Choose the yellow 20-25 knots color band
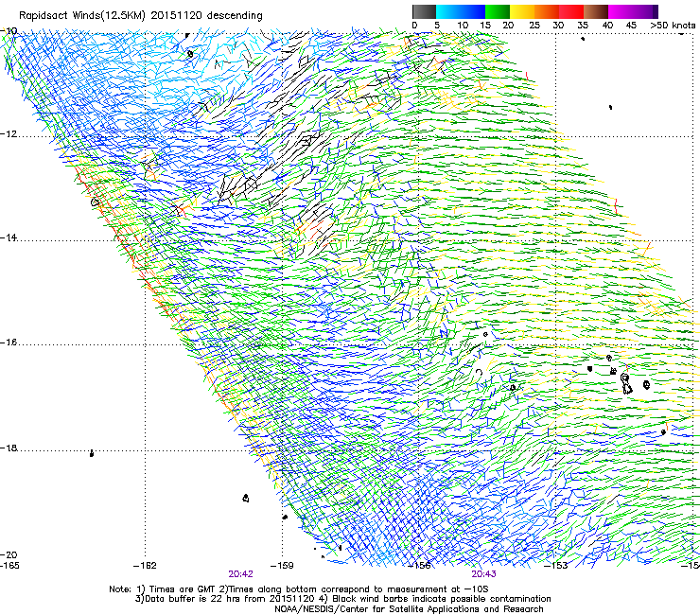 click(522, 11)
